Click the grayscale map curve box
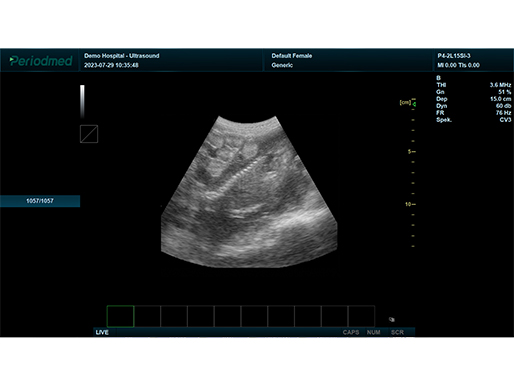The width and height of the screenshot is (514, 386). [x=89, y=134]
